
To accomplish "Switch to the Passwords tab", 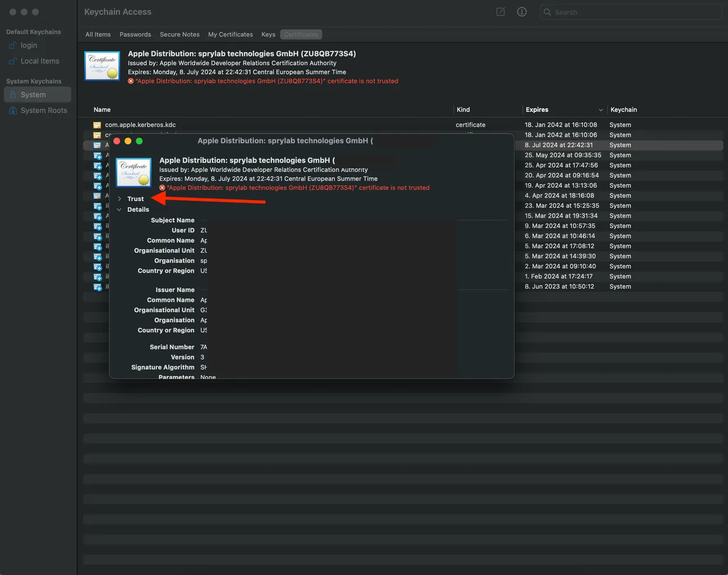I will (x=135, y=34).
